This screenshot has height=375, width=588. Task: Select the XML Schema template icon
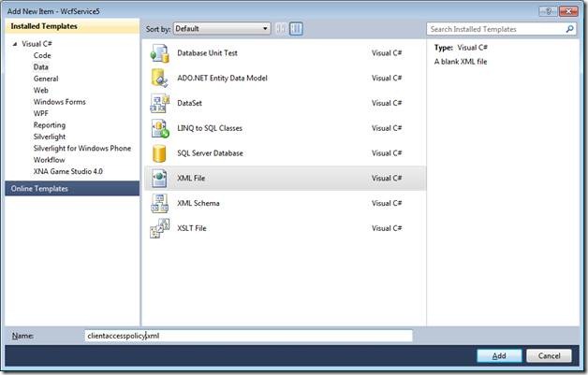159,204
